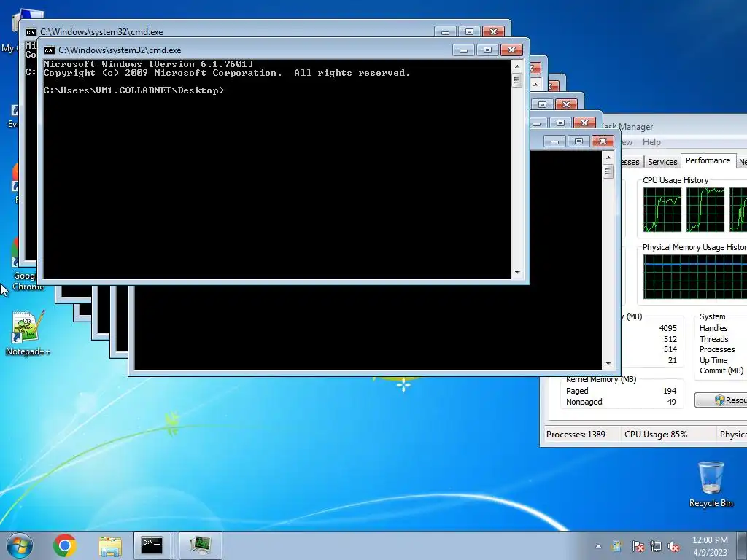Screen dimensions: 747x560
Task: Click the 'Commit (MB)' label
Action: (721, 370)
